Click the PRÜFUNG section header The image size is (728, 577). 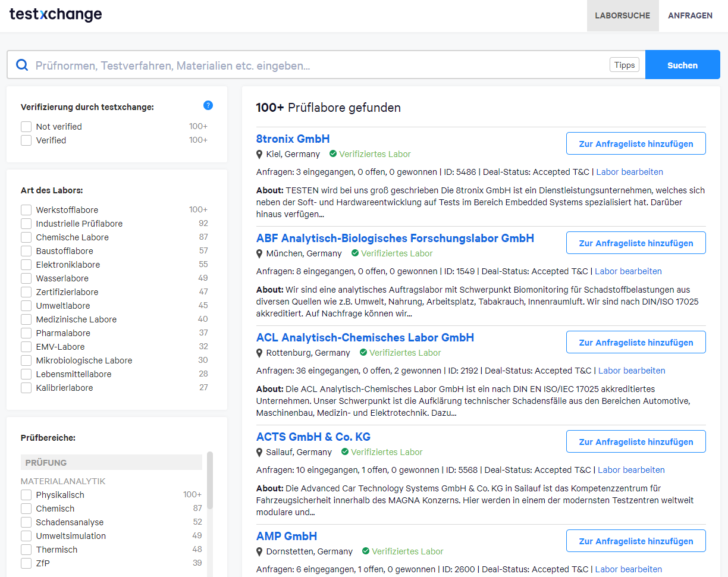pyautogui.click(x=112, y=462)
